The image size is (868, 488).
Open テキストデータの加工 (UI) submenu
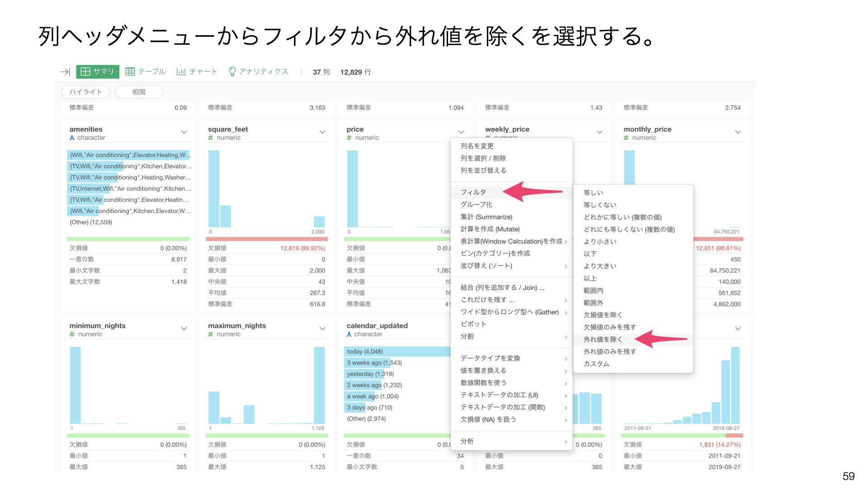[511, 395]
